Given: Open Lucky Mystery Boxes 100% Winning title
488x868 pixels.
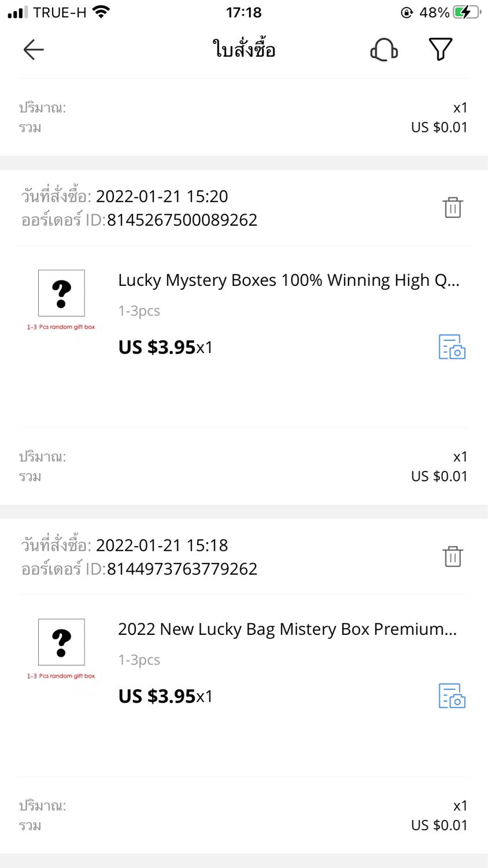Looking at the screenshot, I should [289, 280].
